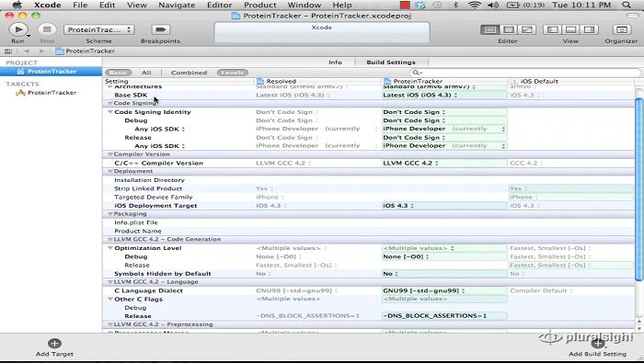Select the Assistant editor icon
644x363 pixels.
coord(509,29)
